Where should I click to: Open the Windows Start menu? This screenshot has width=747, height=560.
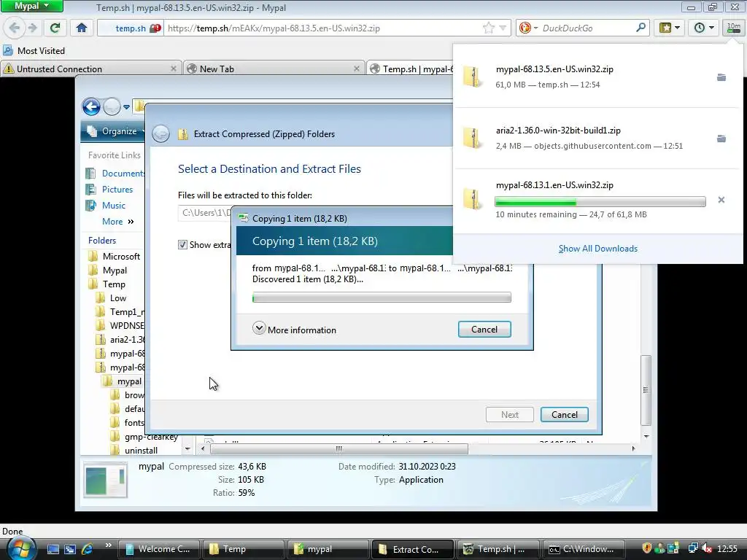click(x=20, y=548)
